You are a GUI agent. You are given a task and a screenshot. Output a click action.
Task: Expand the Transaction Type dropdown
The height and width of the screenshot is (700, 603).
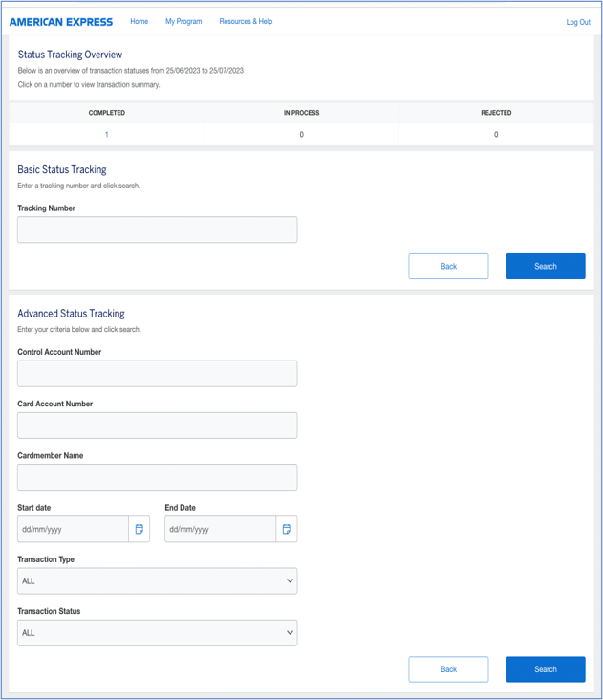click(x=157, y=580)
